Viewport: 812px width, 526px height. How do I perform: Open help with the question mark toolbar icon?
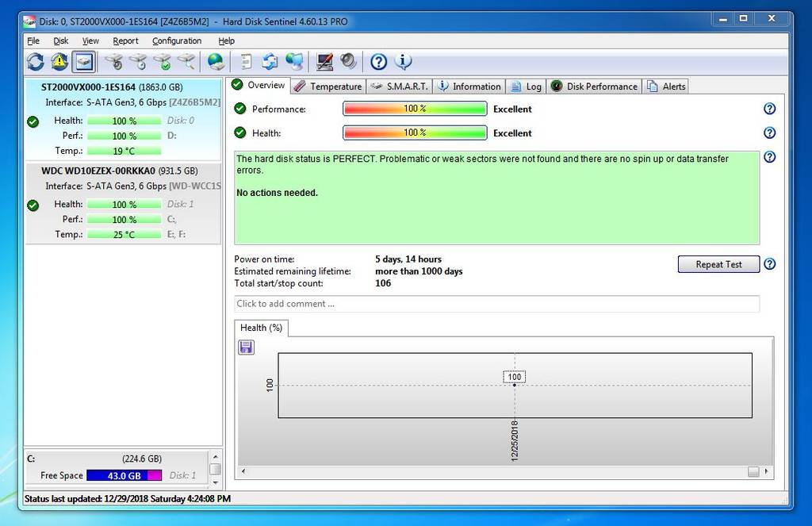pyautogui.click(x=379, y=61)
